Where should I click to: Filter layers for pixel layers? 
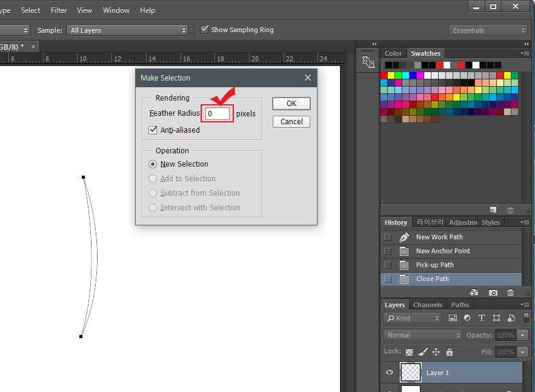pos(453,318)
